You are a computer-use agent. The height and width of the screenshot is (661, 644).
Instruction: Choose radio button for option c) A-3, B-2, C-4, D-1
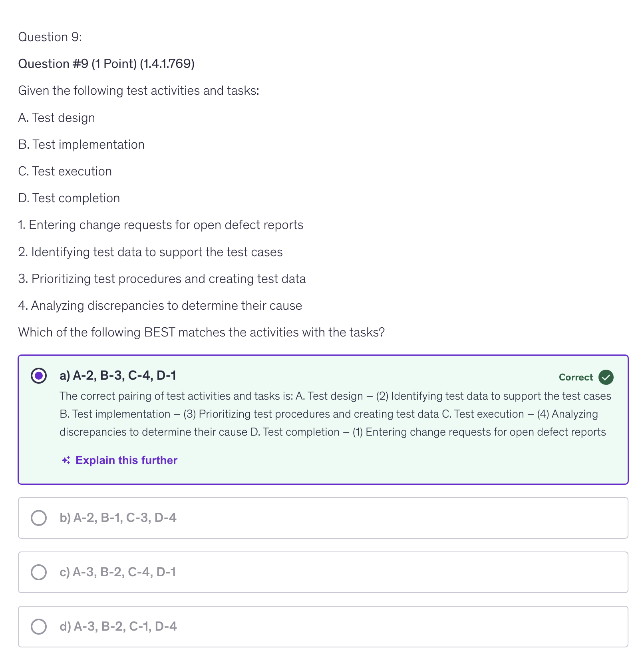click(x=39, y=572)
